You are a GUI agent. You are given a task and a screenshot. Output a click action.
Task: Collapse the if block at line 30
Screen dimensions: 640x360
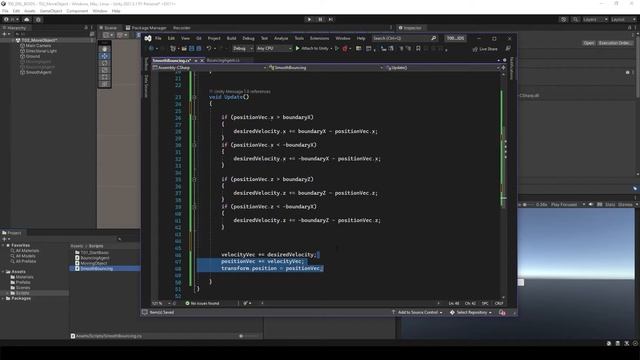pos(194,145)
